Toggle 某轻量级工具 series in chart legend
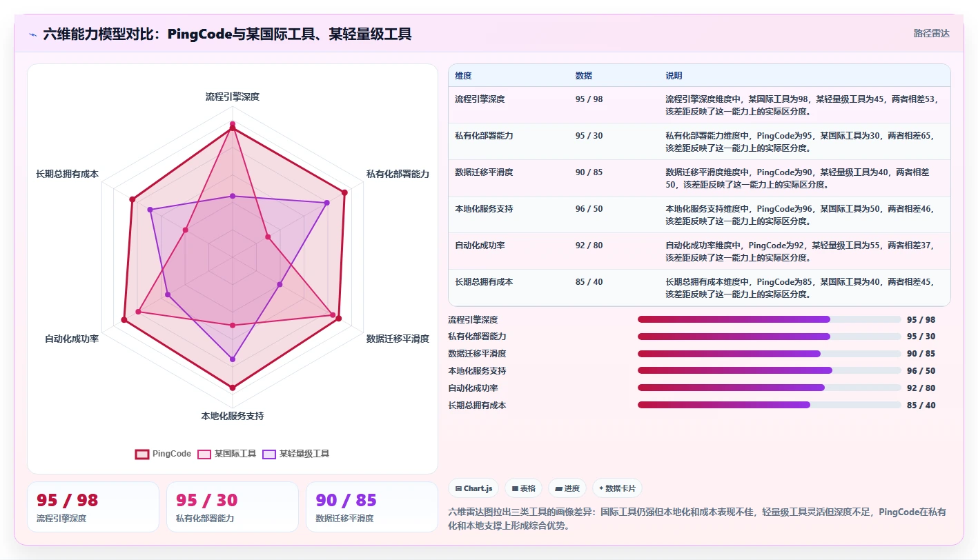The height and width of the screenshot is (560, 978). 296,454
